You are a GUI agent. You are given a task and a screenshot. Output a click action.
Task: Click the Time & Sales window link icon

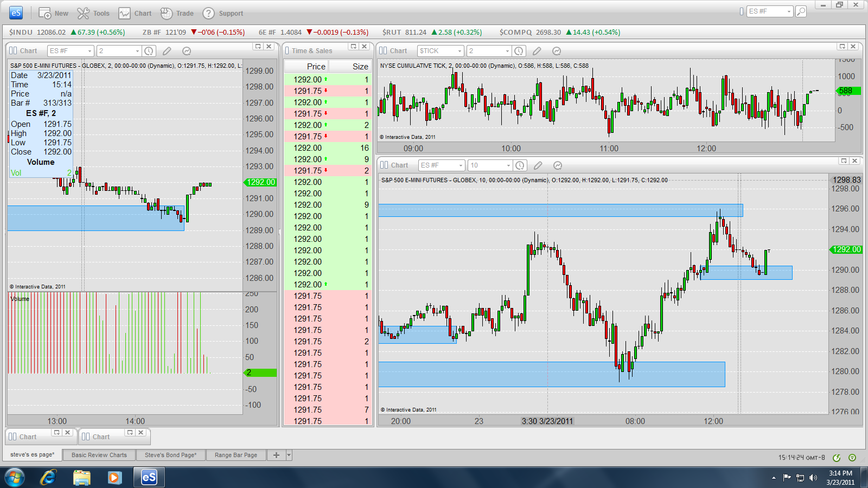(x=287, y=50)
